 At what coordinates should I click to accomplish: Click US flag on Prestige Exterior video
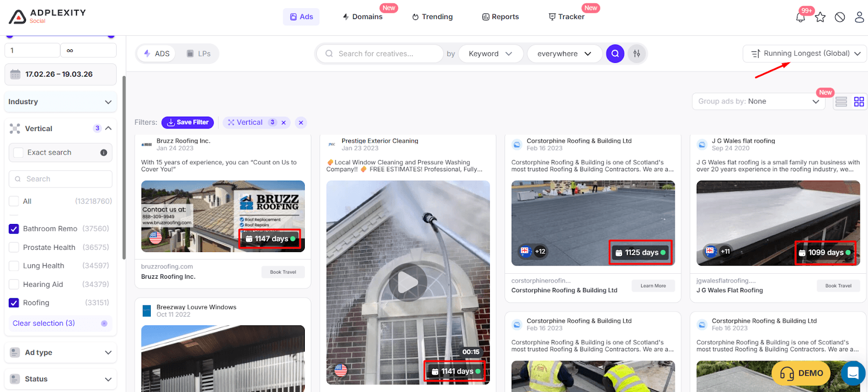pos(341,370)
